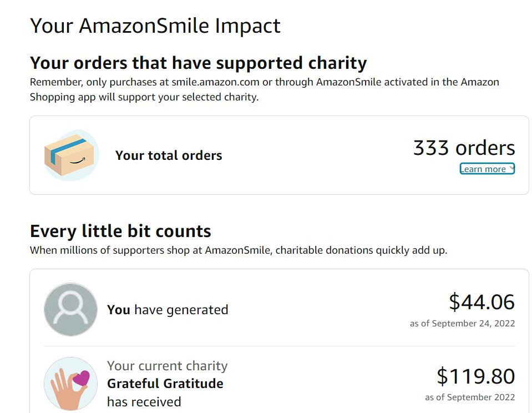Click the as of September 2022 date

(470, 397)
